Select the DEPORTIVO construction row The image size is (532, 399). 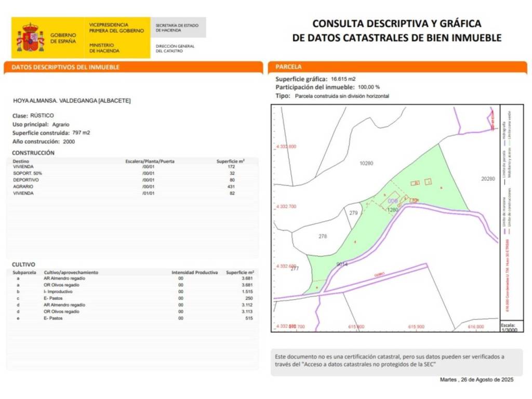pos(130,180)
